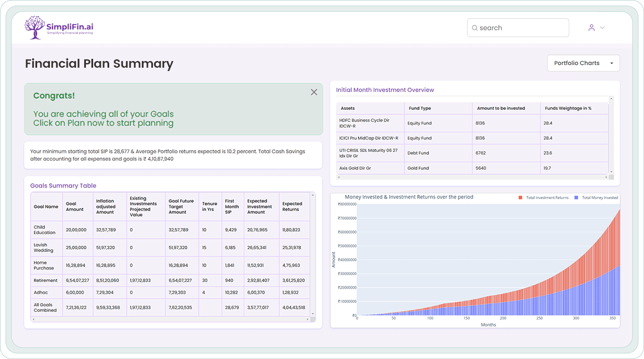644x359 pixels.
Task: Click the Gold Fund type cell
Action: [438, 168]
